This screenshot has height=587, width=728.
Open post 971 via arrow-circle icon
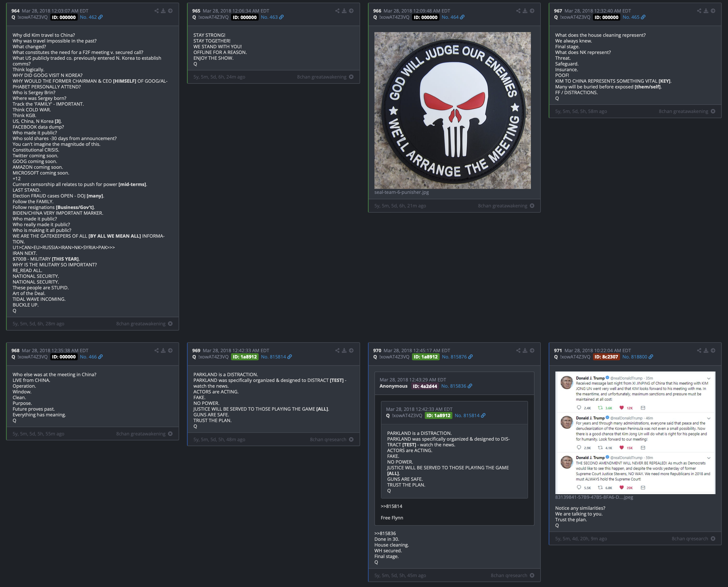tap(713, 350)
